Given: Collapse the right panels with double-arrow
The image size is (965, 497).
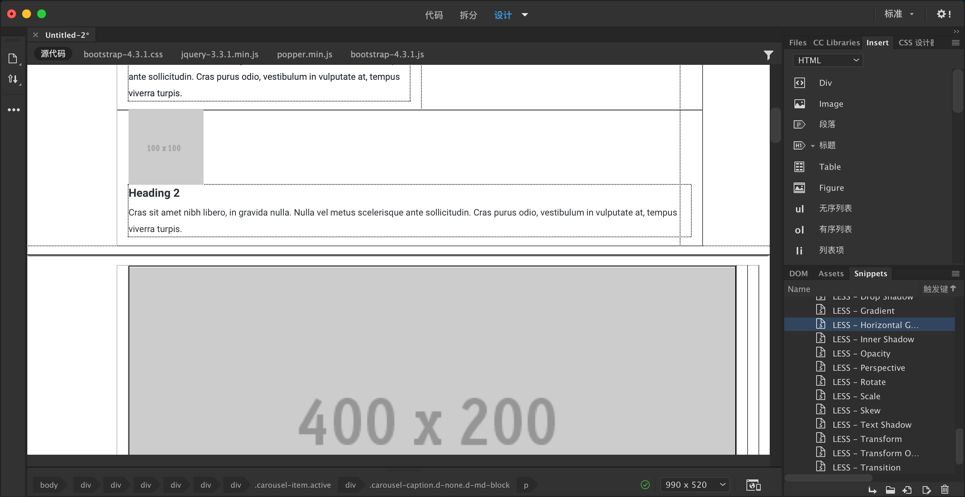Looking at the screenshot, I should coord(956,31).
